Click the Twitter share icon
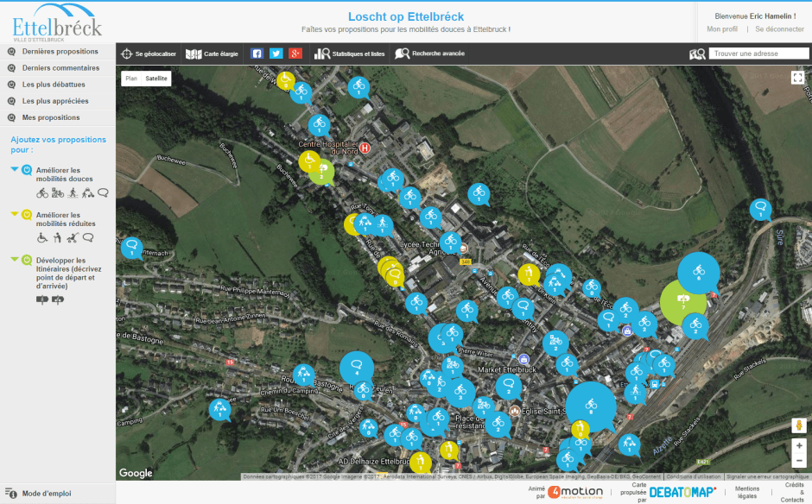Screen dimensions: 812x504 pos(276,54)
